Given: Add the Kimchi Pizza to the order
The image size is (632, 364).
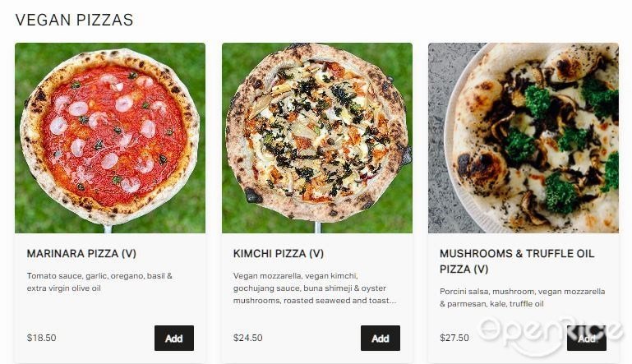Looking at the screenshot, I should (x=381, y=338).
